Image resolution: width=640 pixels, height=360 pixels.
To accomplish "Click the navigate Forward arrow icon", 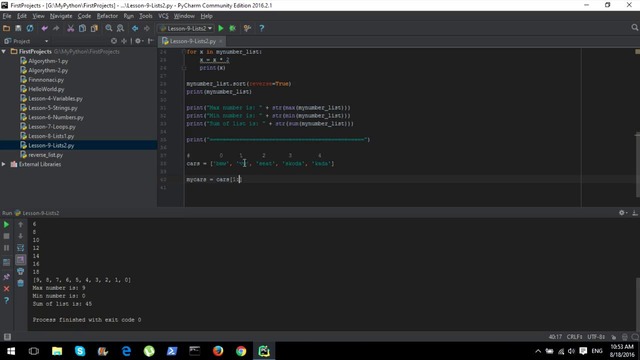I will click(147, 28).
